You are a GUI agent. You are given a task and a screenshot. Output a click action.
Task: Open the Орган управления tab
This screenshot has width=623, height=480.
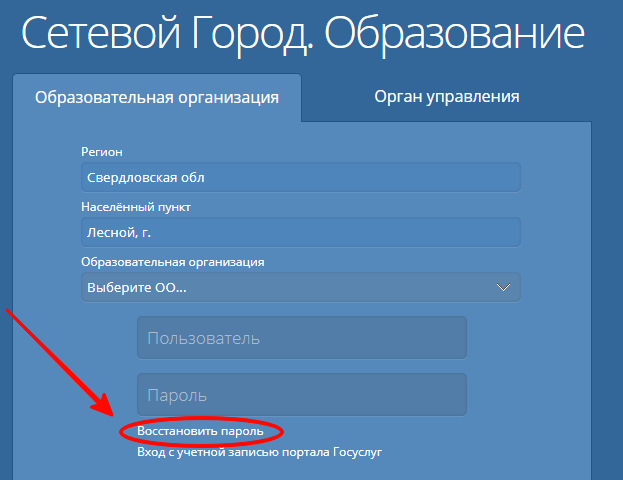tap(447, 97)
